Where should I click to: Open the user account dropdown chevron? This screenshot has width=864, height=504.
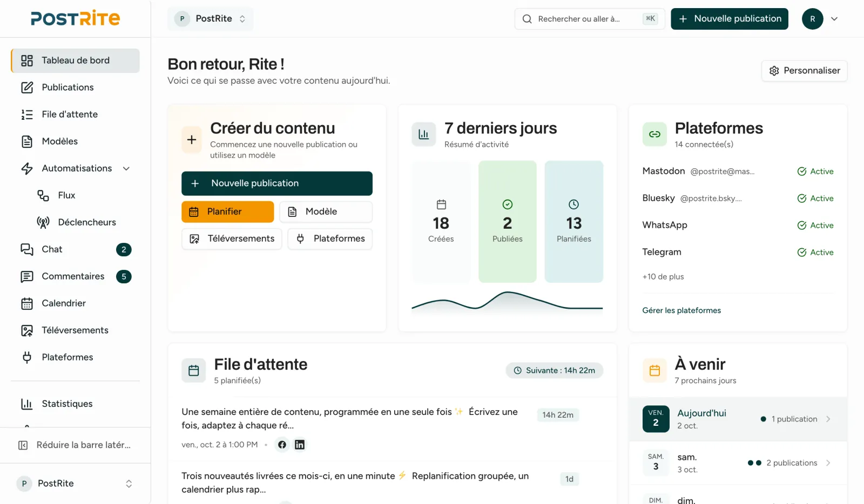834,19
